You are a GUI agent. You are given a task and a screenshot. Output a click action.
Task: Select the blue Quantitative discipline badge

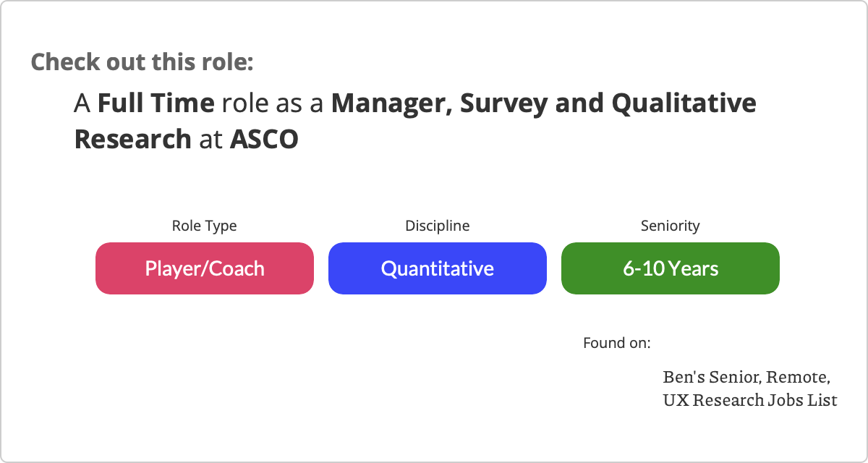pos(437,268)
